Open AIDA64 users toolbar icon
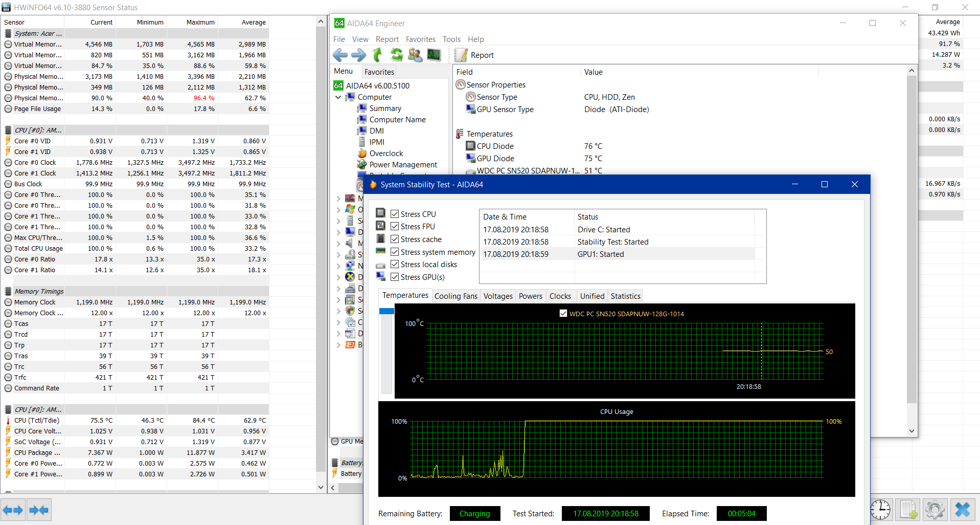This screenshot has width=980, height=525. tap(415, 55)
